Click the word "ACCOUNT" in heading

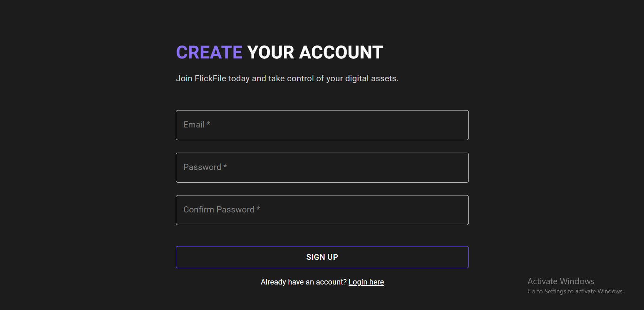pos(341,52)
